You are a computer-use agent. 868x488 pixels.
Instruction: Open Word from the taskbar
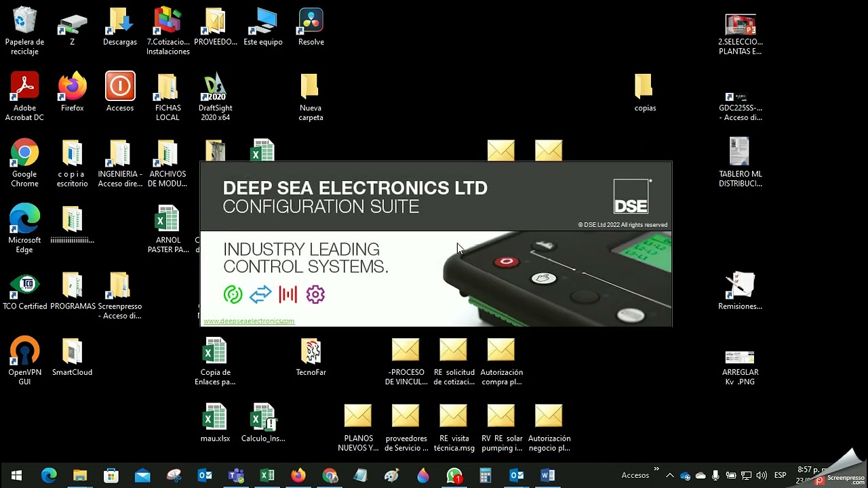pos(548,475)
